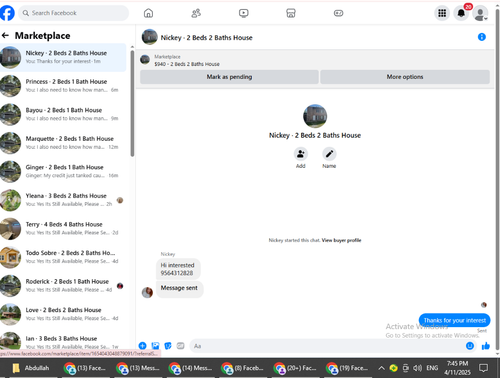Open the account profile menu
The image size is (500, 378).
(x=480, y=13)
